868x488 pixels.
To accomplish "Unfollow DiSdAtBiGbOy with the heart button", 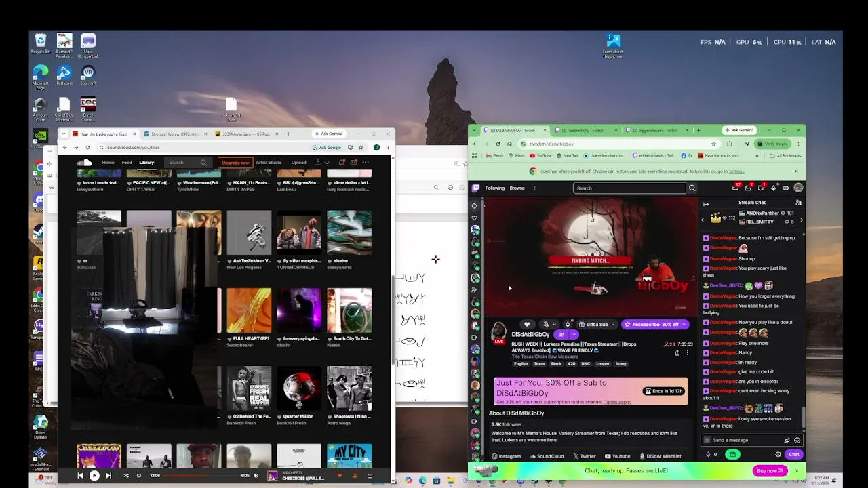I will 527,325.
